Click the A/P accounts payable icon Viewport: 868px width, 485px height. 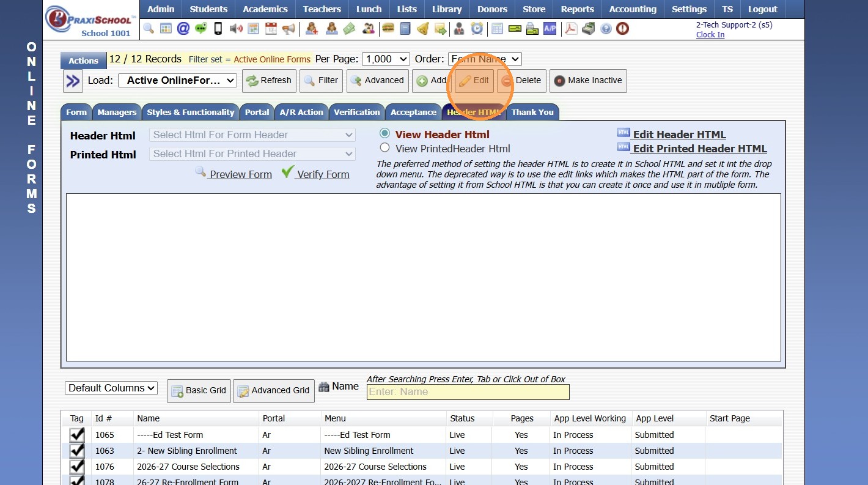550,28
